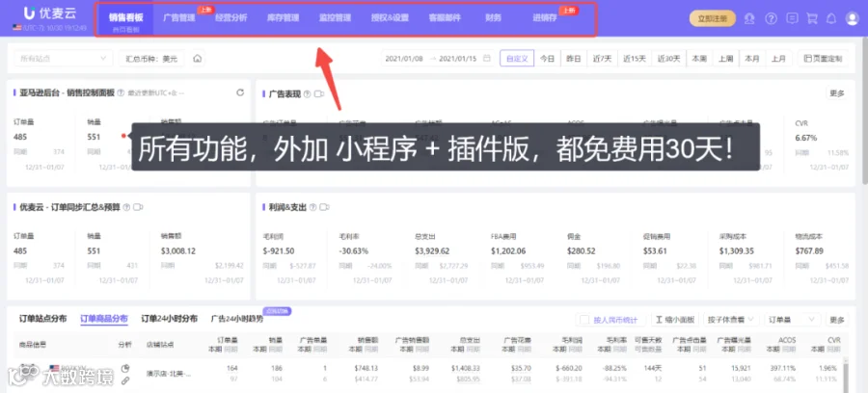Click the $3,008.12 销售额 value

coord(178,251)
